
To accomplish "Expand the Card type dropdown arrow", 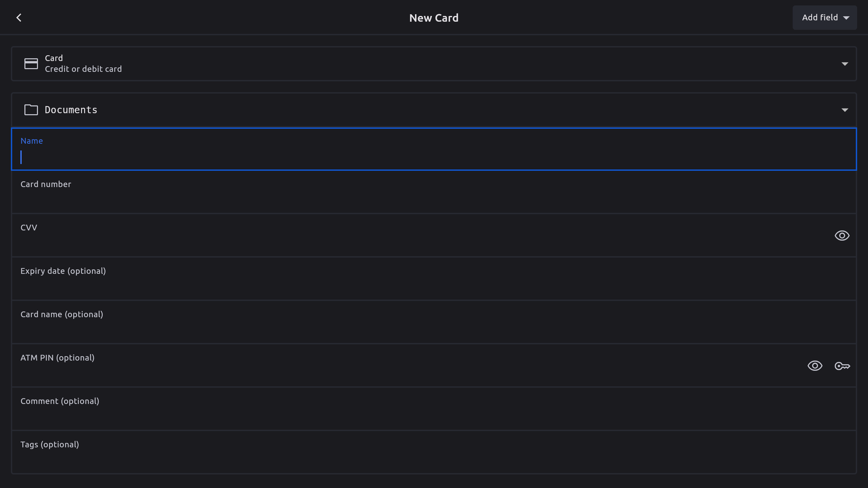I will click(x=845, y=64).
